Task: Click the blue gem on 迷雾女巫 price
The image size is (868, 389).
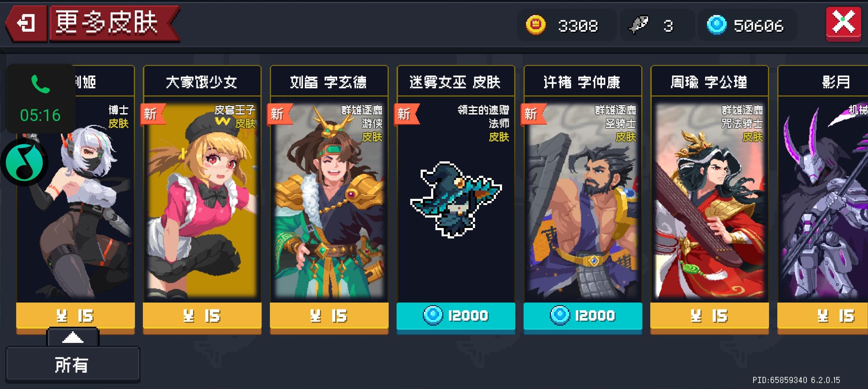Action: click(x=433, y=315)
